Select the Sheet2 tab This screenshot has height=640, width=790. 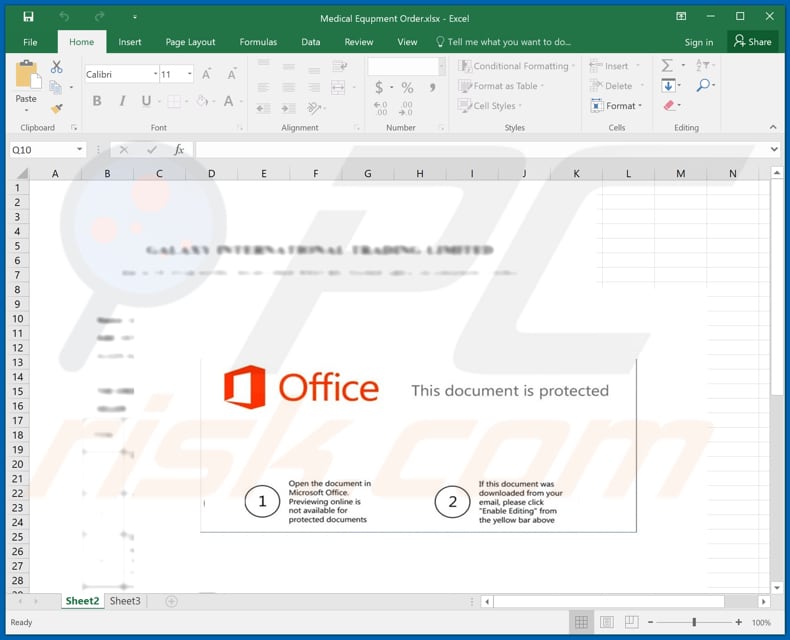click(82, 601)
